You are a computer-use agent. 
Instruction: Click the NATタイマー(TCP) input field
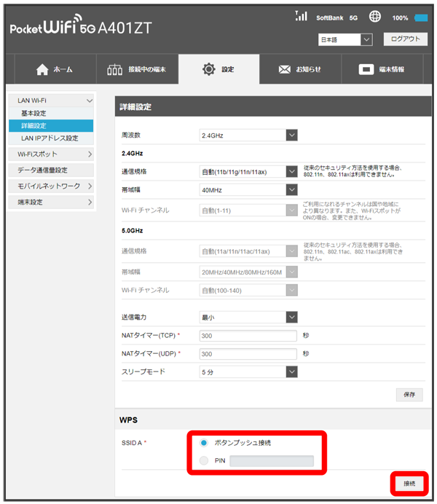coord(248,336)
